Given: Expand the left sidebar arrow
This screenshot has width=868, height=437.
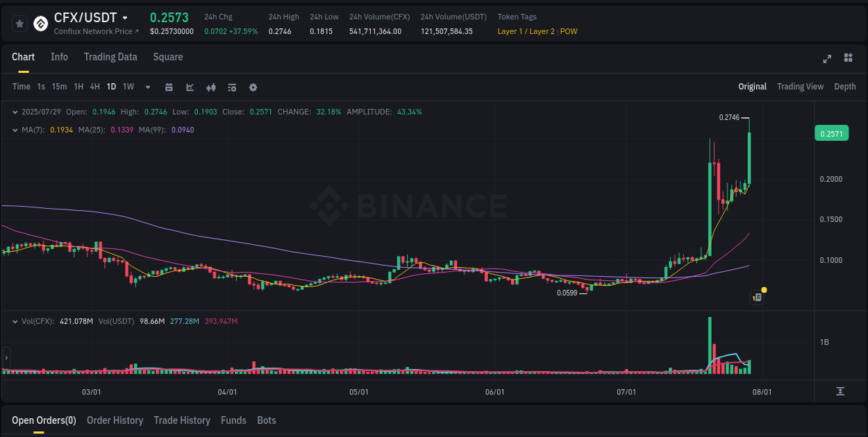Looking at the screenshot, I should 5,358.
